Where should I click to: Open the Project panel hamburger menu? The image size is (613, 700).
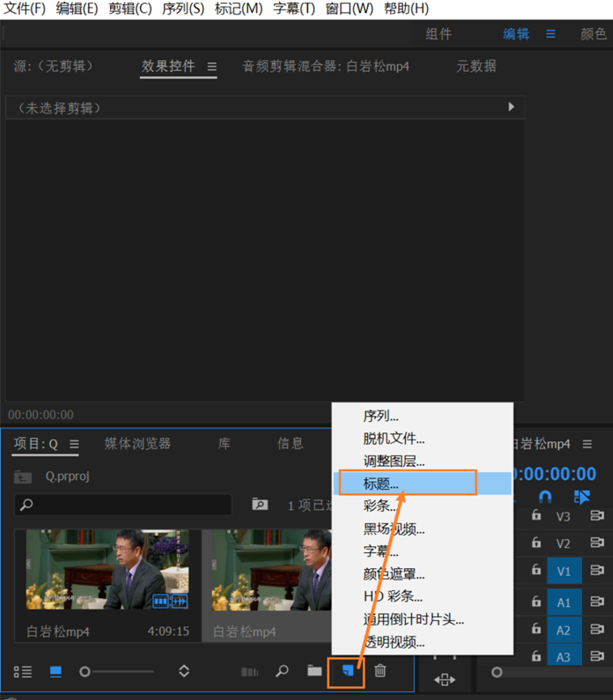[74, 444]
